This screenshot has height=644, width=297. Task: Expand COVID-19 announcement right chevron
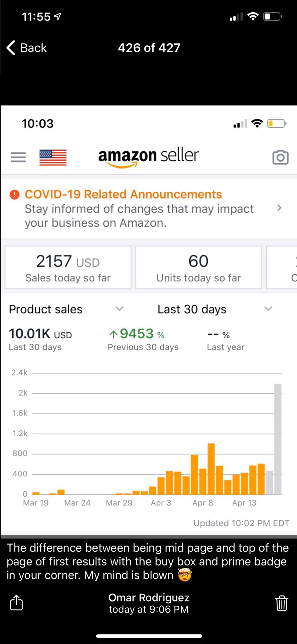279,208
